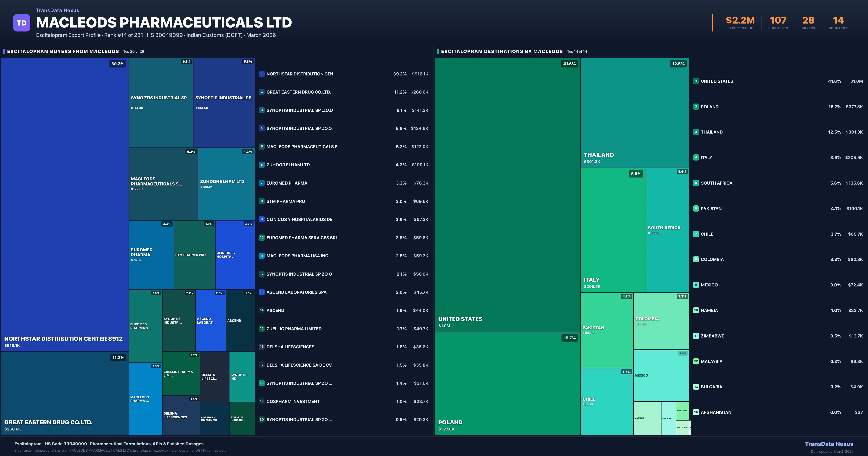Click rank badge 14 next to Afghanistan
This screenshot has height=456, width=868.
(x=696, y=412)
